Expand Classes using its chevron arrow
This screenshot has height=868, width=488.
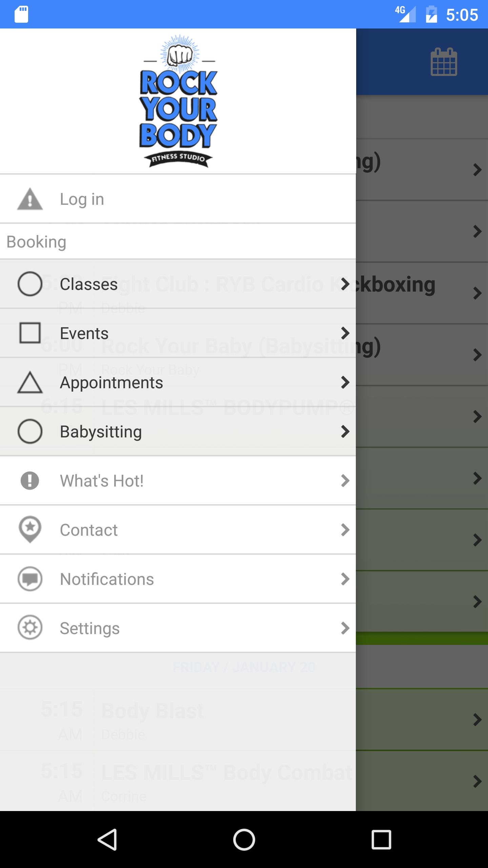point(345,284)
